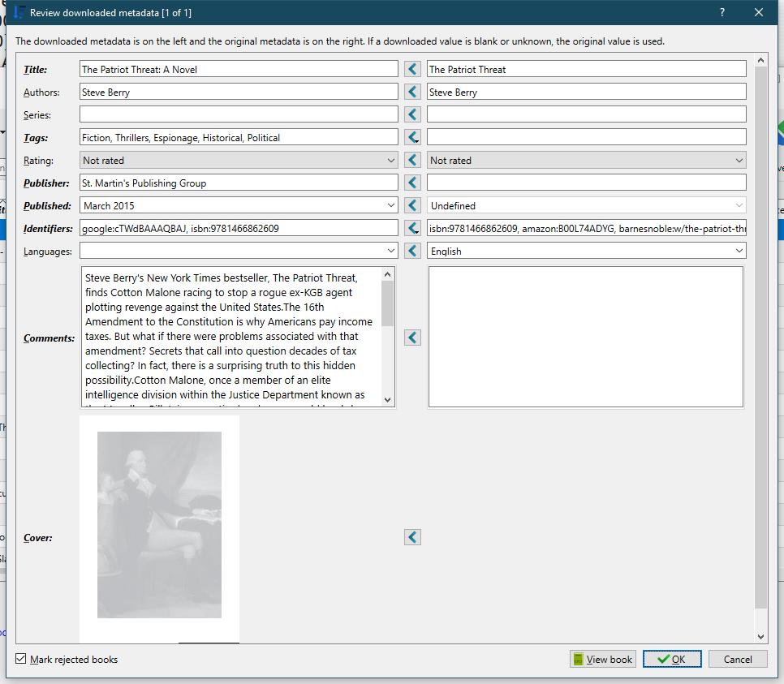
Task: Click Comments scrollbar up arrow
Action: [x=387, y=274]
